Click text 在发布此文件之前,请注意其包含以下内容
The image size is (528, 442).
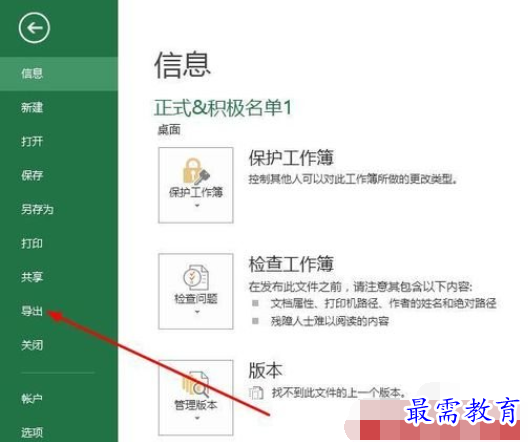[361, 287]
